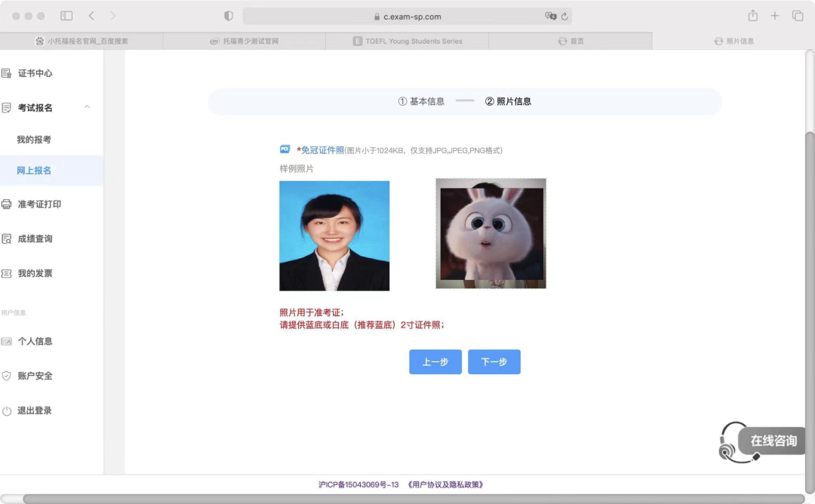Viewport: 815px width, 504px height.
Task: Click the vertical page scrollbar
Action: tap(810, 312)
